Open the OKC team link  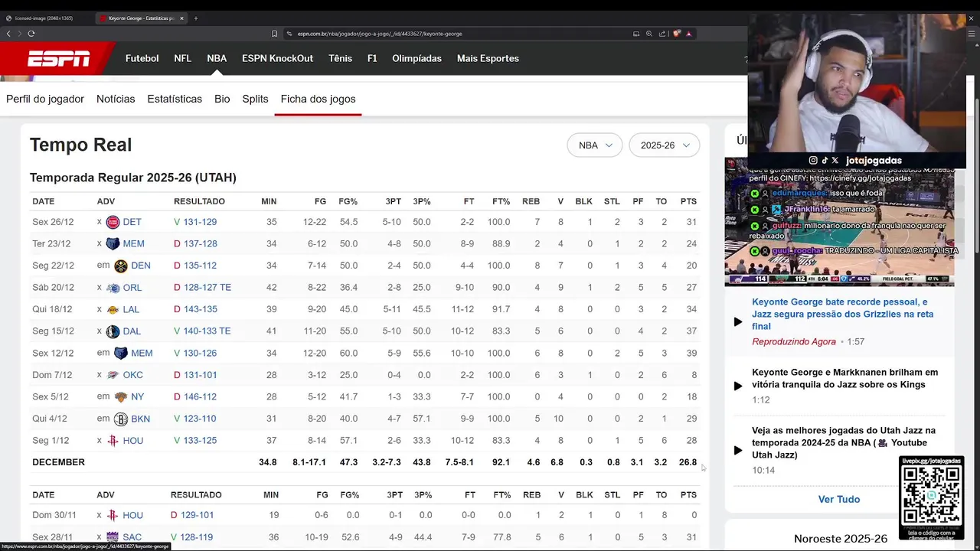coord(133,375)
